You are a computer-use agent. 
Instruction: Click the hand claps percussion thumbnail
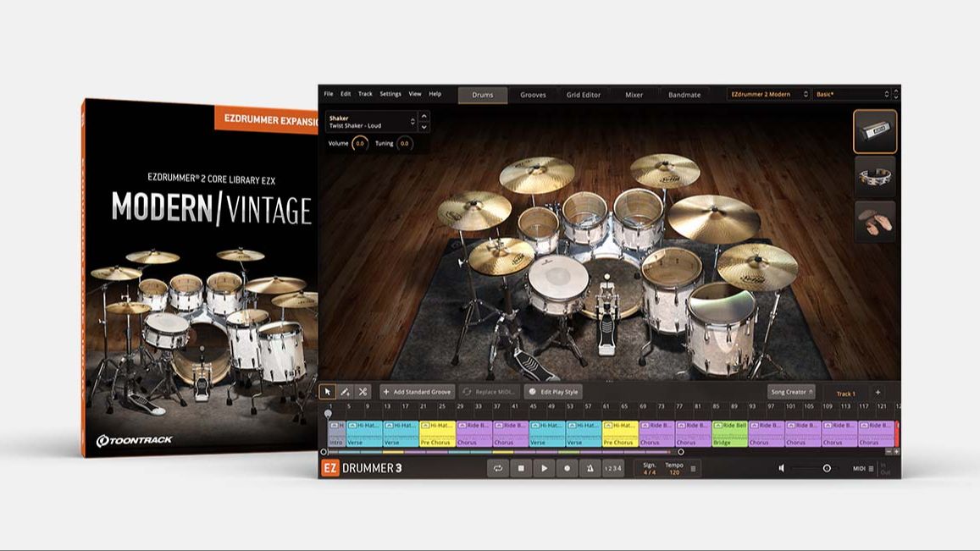click(x=875, y=222)
